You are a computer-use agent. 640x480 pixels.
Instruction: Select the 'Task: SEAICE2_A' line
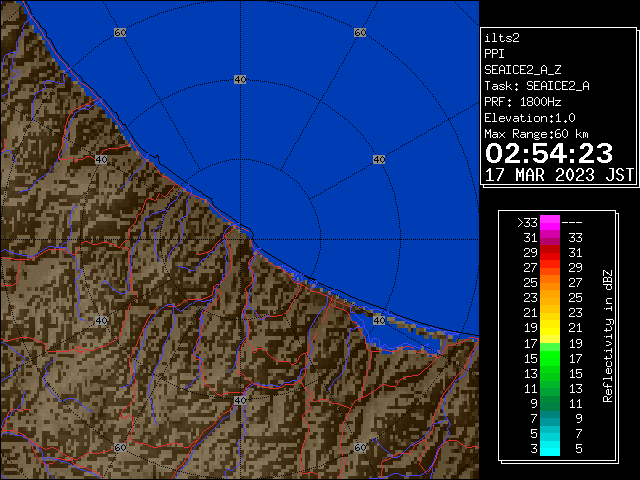pyautogui.click(x=537, y=86)
